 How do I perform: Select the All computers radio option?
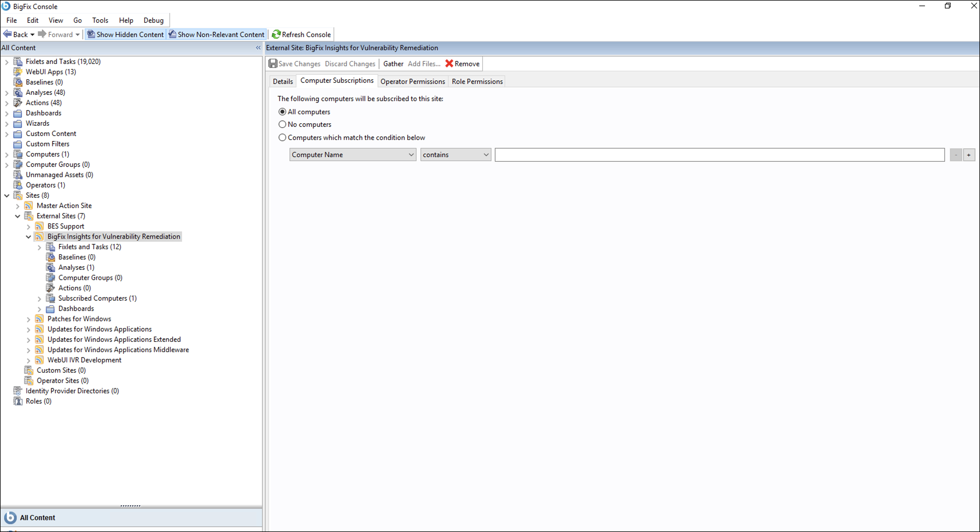click(282, 112)
